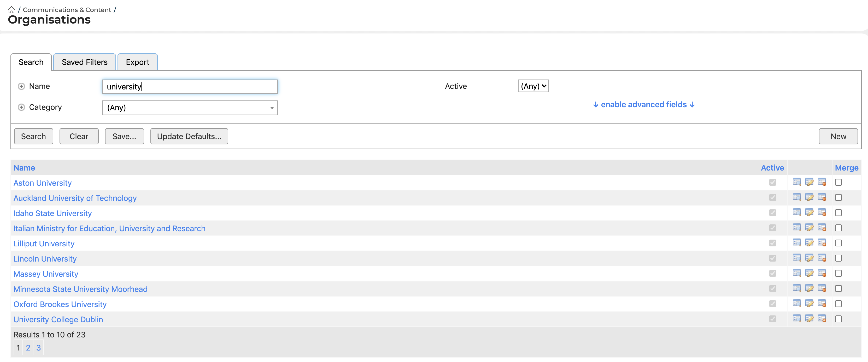
Task: Expand the enable advanced fields link
Action: (x=644, y=105)
